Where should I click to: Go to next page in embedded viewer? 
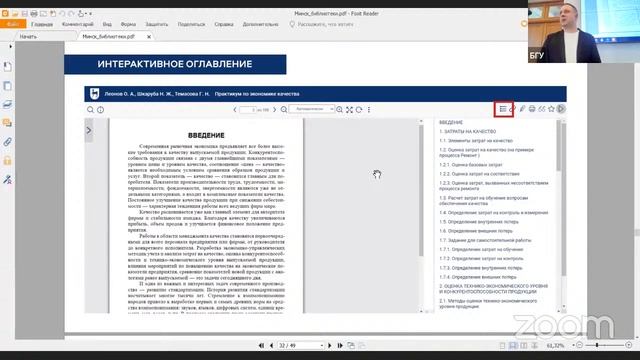[274, 110]
